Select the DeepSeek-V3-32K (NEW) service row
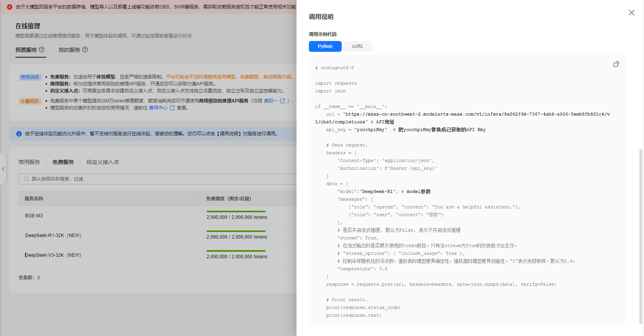This screenshot has width=644, height=336. coord(158,255)
